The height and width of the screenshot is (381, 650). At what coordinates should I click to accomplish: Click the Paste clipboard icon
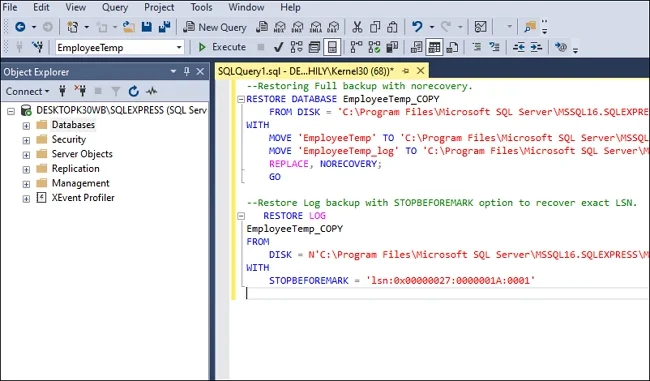pyautogui.click(x=392, y=27)
